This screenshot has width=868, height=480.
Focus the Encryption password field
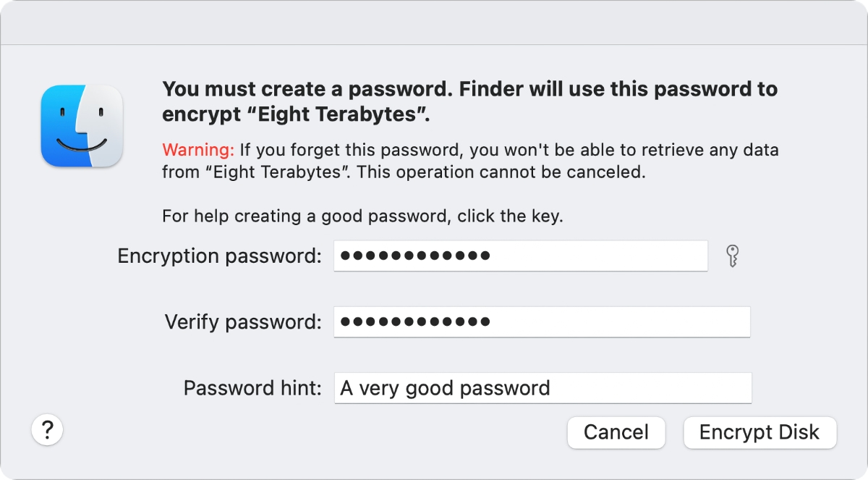521,256
